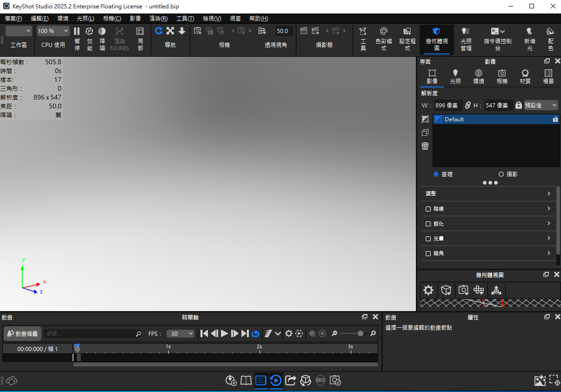Open the 渲染(R) menu
Screen dimensions: 561x392
point(158,19)
